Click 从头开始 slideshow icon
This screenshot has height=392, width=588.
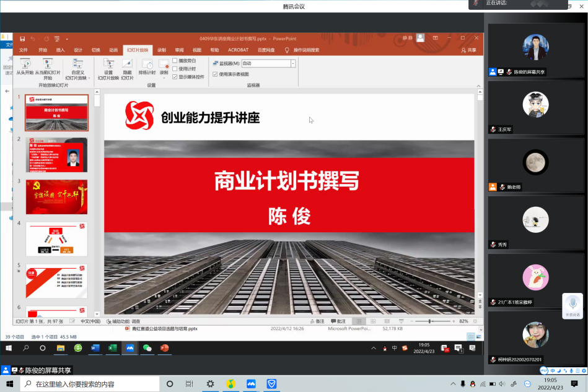click(x=25, y=64)
